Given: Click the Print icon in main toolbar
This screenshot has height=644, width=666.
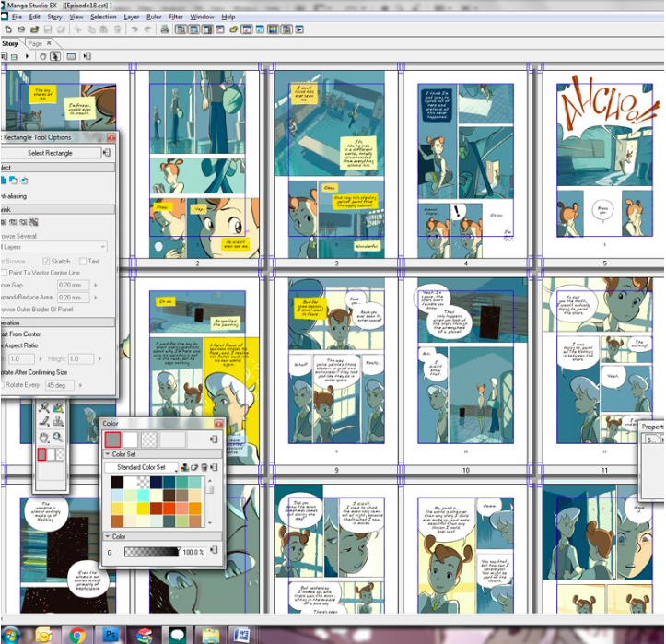Looking at the screenshot, I should (x=164, y=29).
